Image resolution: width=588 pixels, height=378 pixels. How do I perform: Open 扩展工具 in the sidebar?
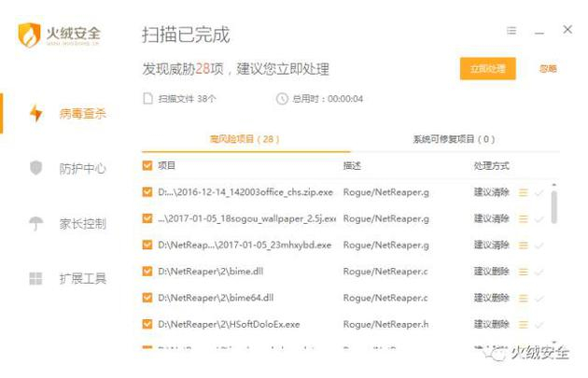(x=82, y=278)
